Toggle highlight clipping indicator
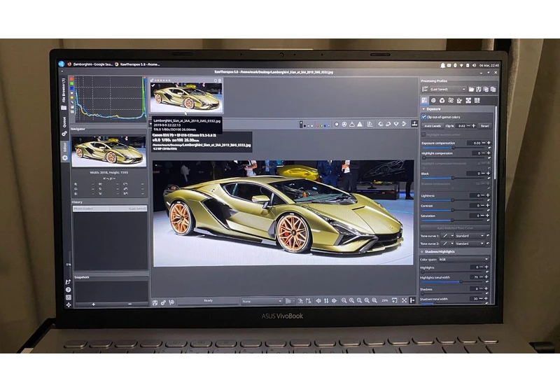The image size is (560, 392). pos(360,124)
